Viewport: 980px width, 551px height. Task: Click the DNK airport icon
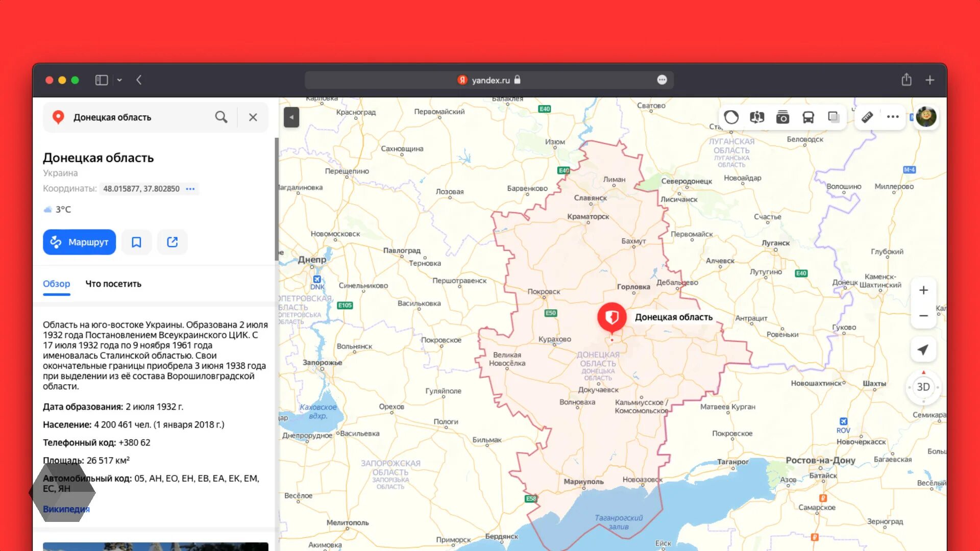tap(317, 280)
